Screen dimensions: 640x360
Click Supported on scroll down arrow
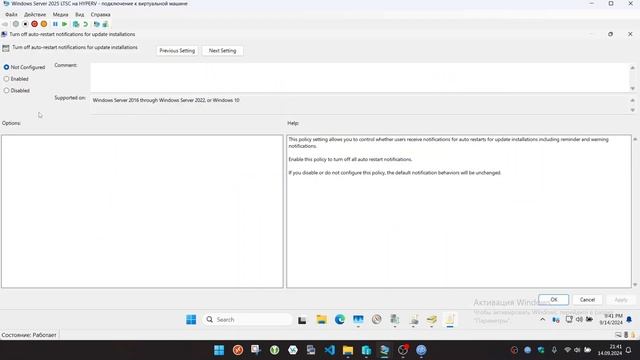tap(633, 110)
